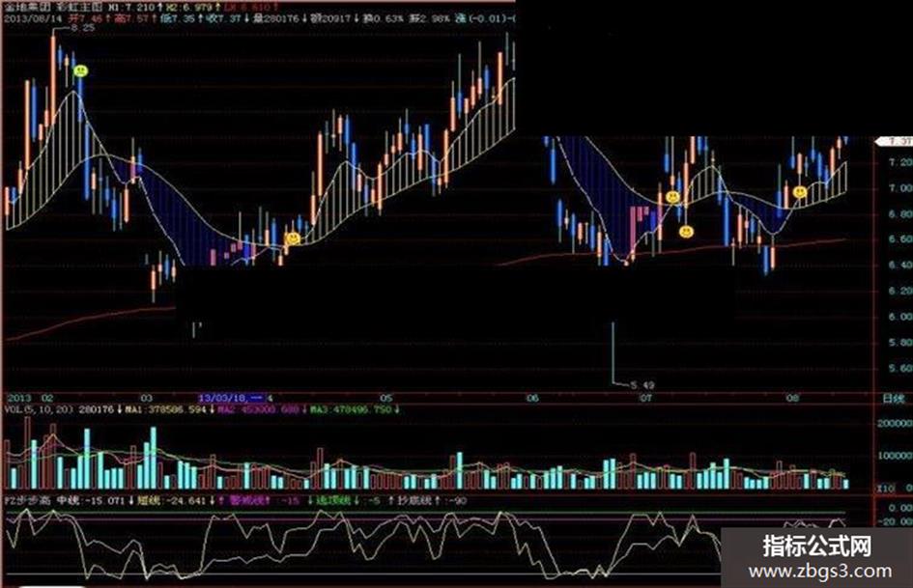Image resolution: width=913 pixels, height=588 pixels.
Task: Select the 日线 daily period label
Action: click(894, 399)
